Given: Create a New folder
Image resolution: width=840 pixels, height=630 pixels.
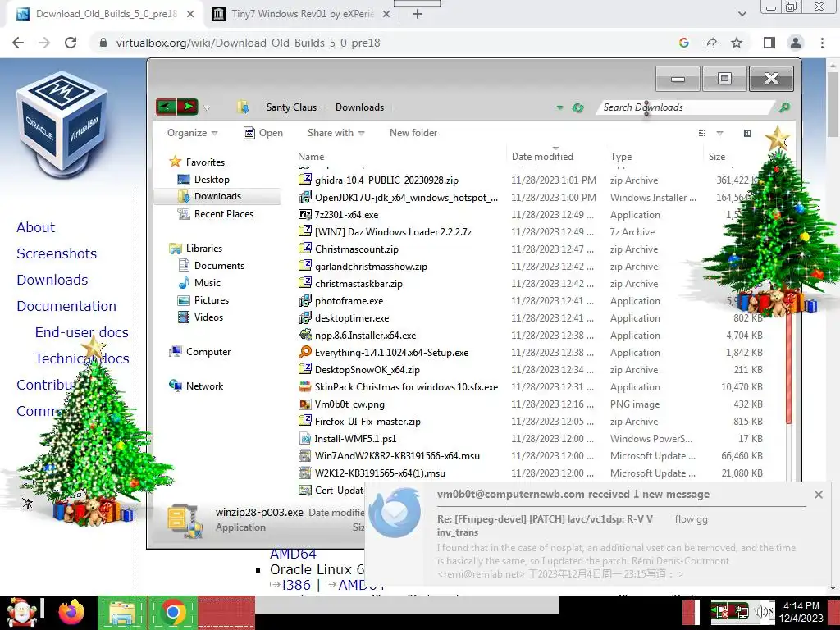Looking at the screenshot, I should click(413, 133).
